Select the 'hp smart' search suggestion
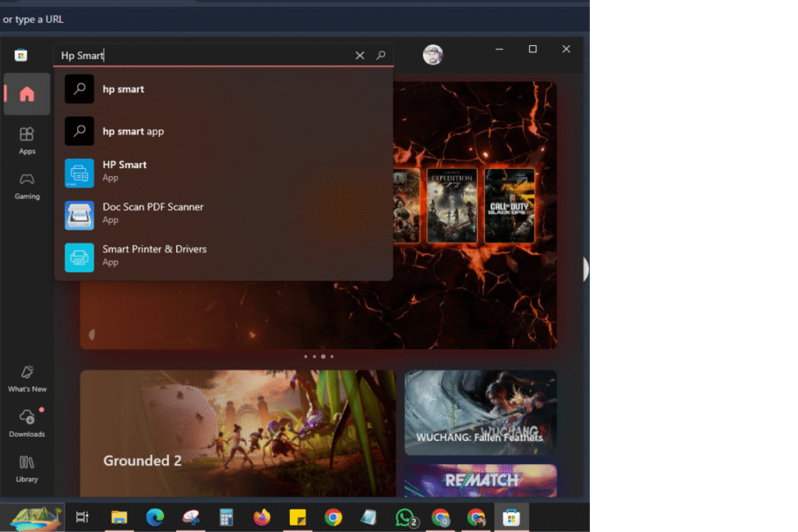This screenshot has height=532, width=798. (x=224, y=89)
